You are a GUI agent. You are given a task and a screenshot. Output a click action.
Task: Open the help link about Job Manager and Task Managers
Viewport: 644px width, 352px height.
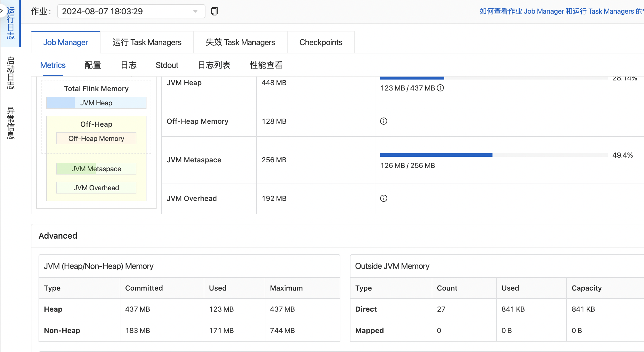[562, 11]
